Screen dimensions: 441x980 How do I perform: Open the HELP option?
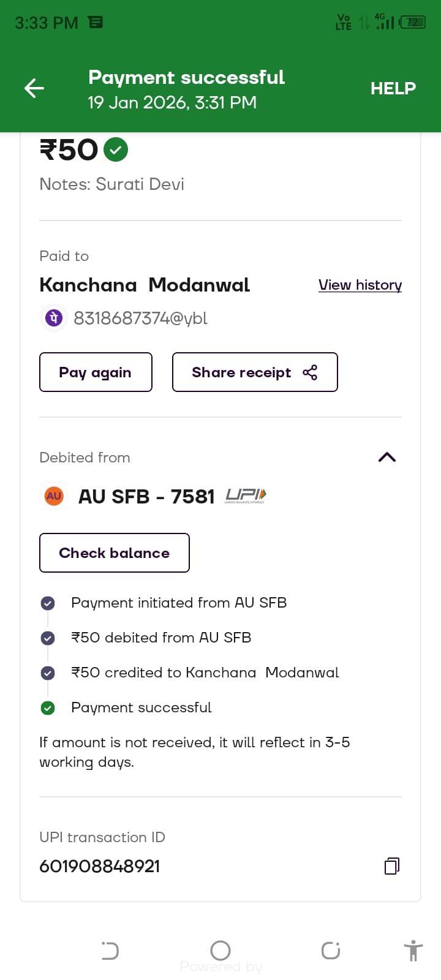coord(393,88)
